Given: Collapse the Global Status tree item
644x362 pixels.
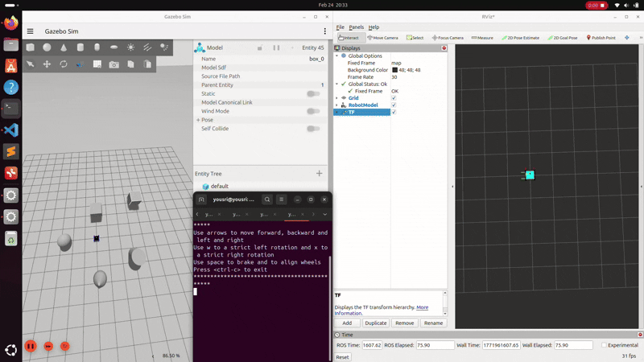Looking at the screenshot, I should pos(337,84).
